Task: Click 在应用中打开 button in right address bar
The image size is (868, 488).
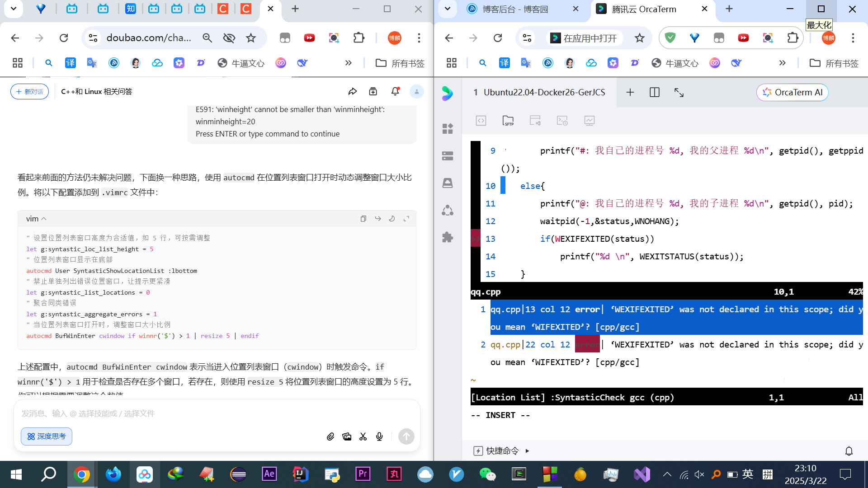Action: pos(584,38)
